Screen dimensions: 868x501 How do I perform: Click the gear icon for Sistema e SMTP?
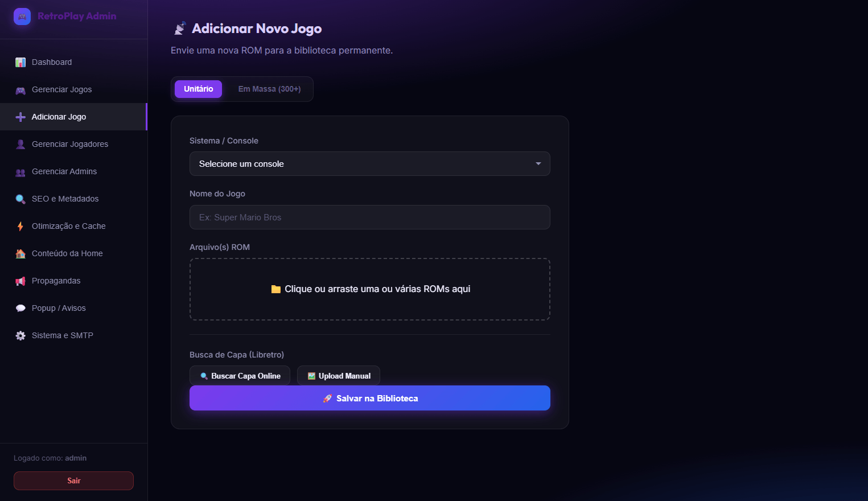pos(20,336)
